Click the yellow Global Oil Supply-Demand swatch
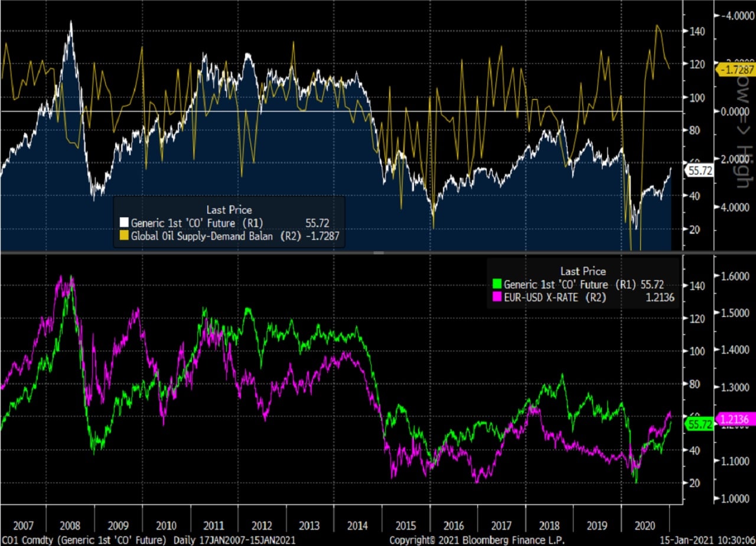756x546 pixels. (x=123, y=236)
